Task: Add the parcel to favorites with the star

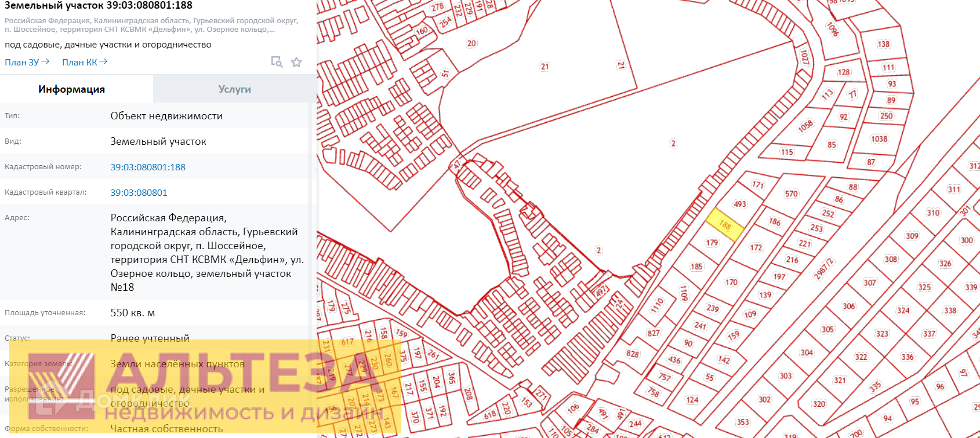Action: tap(296, 62)
